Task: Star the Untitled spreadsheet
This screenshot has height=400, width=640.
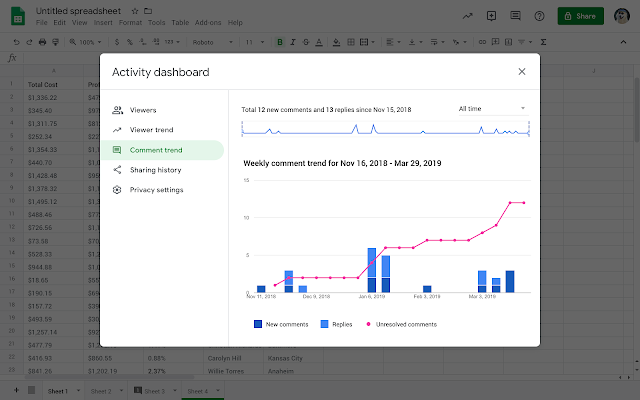Action: coord(134,10)
